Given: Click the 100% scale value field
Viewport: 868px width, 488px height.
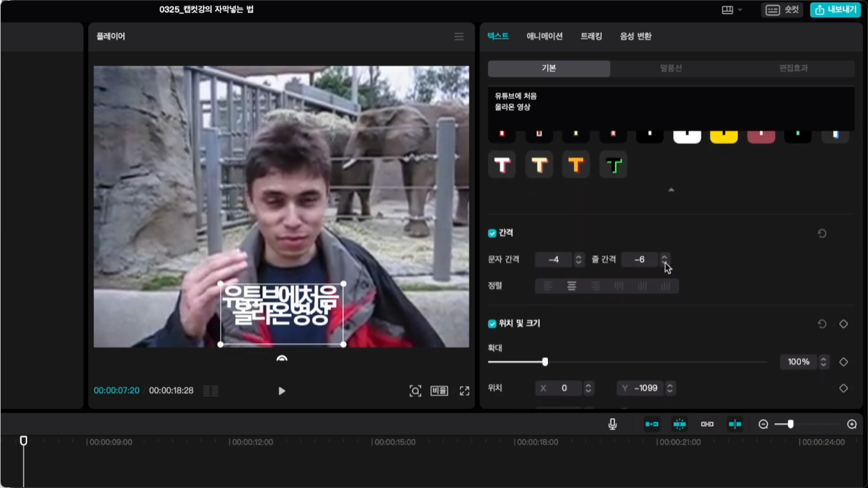Looking at the screenshot, I should pyautogui.click(x=799, y=362).
